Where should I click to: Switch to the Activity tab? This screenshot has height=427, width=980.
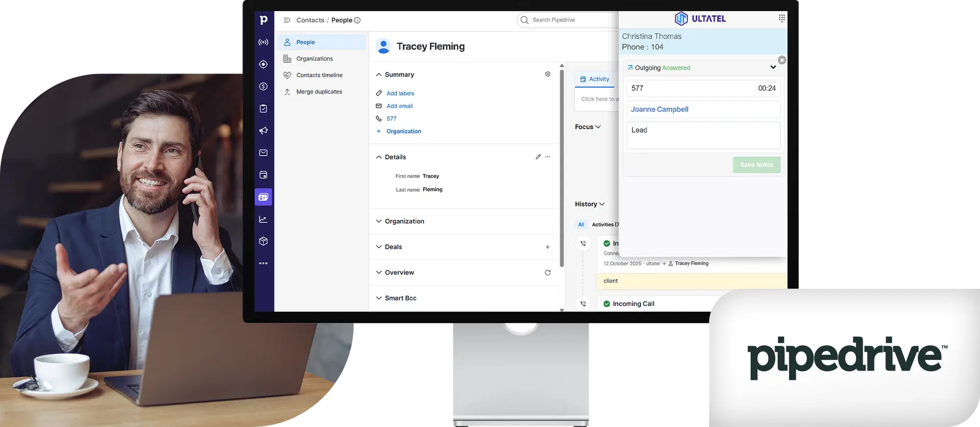pyautogui.click(x=595, y=79)
